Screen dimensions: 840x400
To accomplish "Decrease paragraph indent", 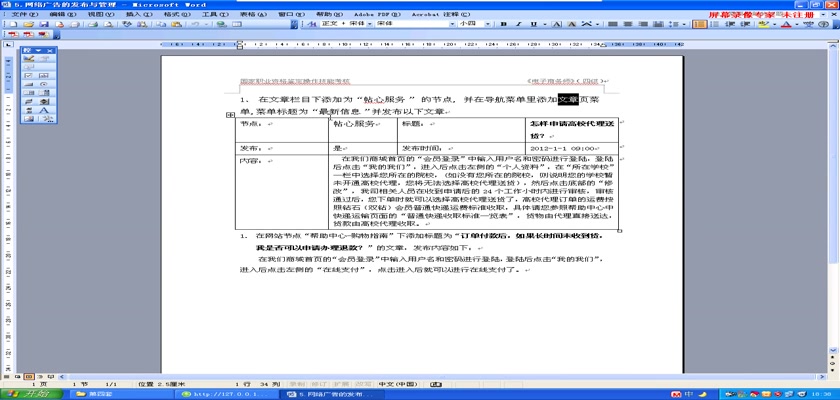I will click(730, 24).
